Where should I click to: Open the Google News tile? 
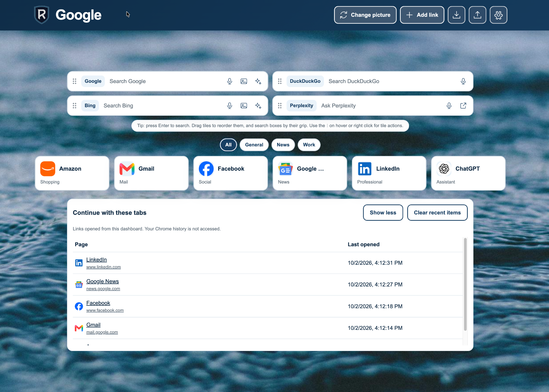(310, 173)
